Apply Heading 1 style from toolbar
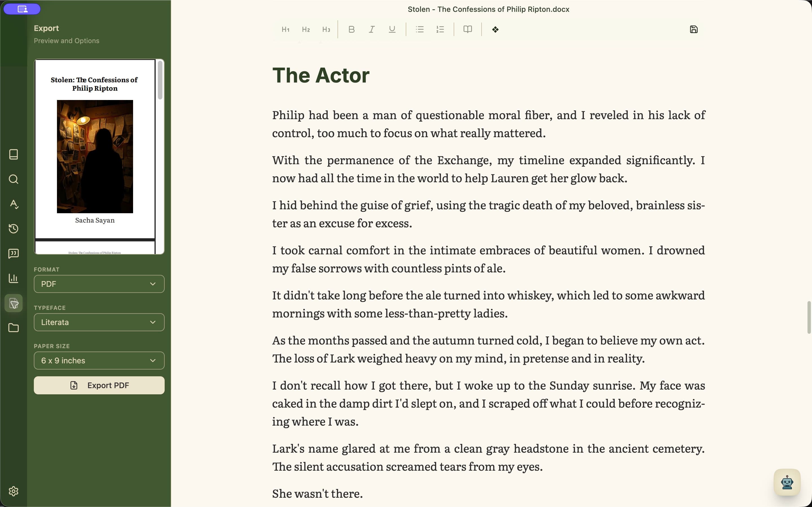 [x=286, y=30]
